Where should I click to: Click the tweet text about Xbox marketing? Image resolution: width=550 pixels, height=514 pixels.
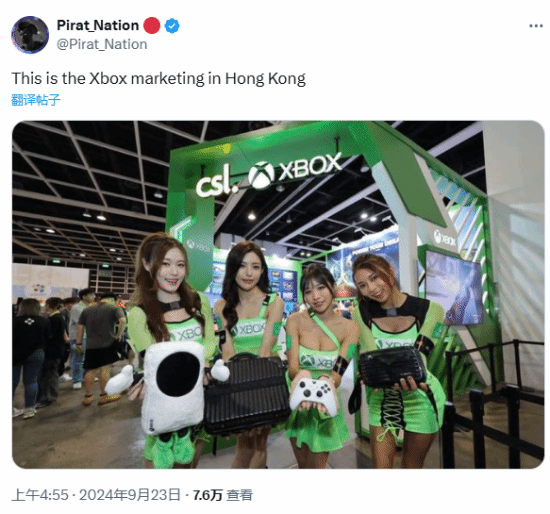(x=159, y=78)
